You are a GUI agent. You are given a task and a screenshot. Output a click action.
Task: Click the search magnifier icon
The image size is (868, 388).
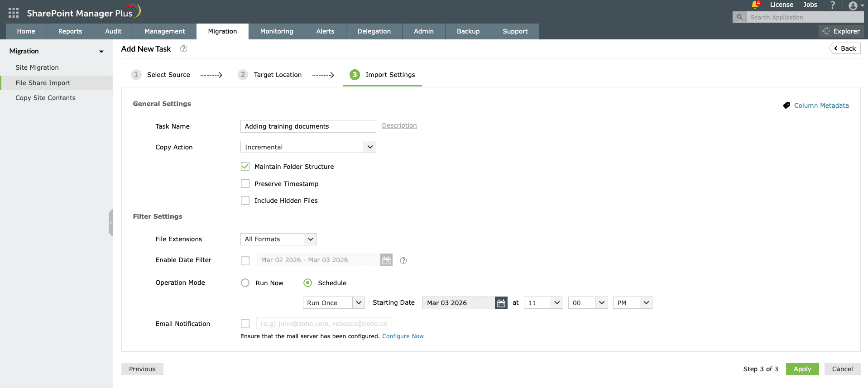[x=739, y=17]
